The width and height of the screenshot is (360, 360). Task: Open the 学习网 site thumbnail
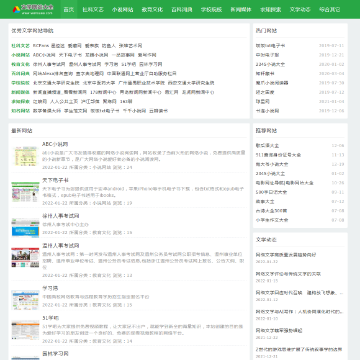[25, 299]
